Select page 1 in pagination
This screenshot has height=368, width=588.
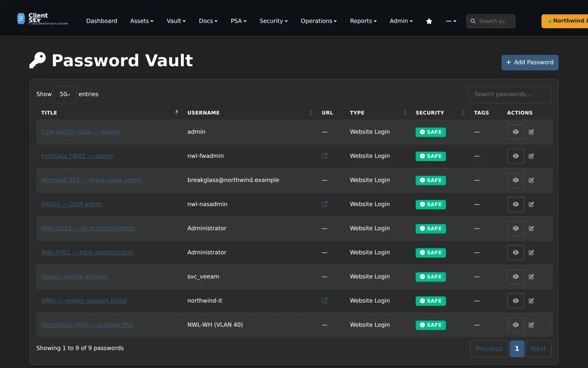(x=517, y=349)
